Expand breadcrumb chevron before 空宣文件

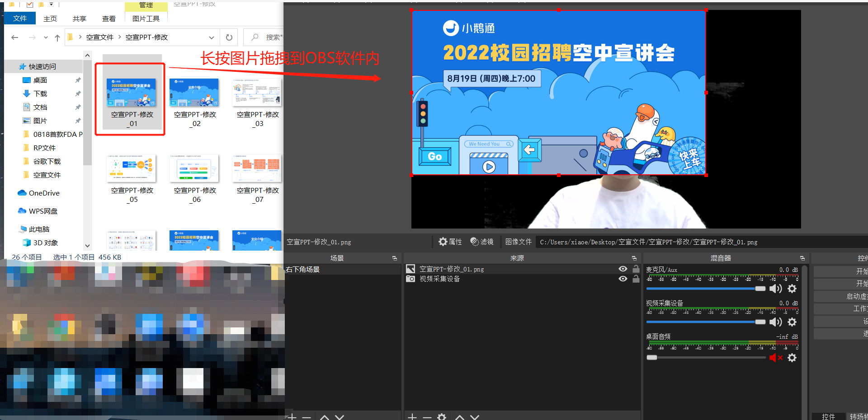pyautogui.click(x=80, y=37)
